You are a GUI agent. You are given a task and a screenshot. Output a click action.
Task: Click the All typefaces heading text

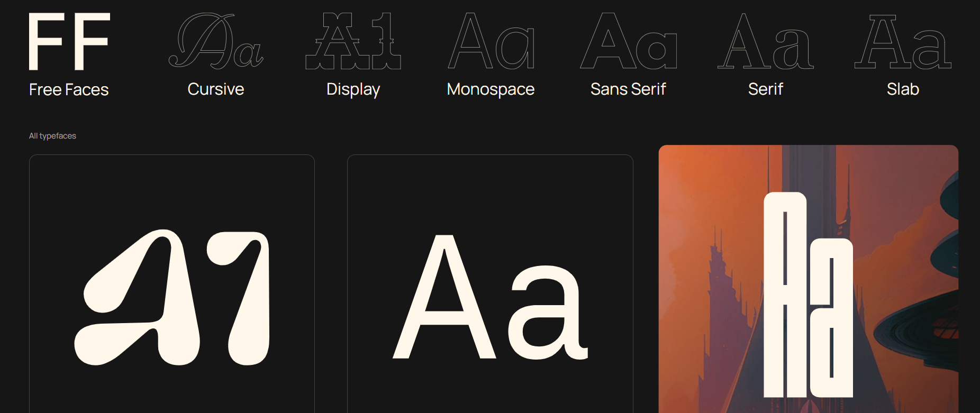tap(52, 136)
